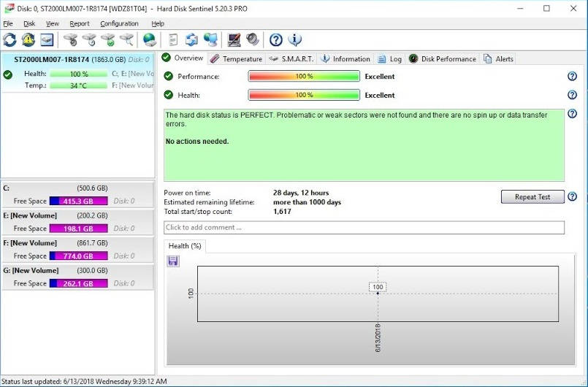Save the health graph with floppy icon
Viewport: 588px width, 387px height.
click(x=173, y=261)
